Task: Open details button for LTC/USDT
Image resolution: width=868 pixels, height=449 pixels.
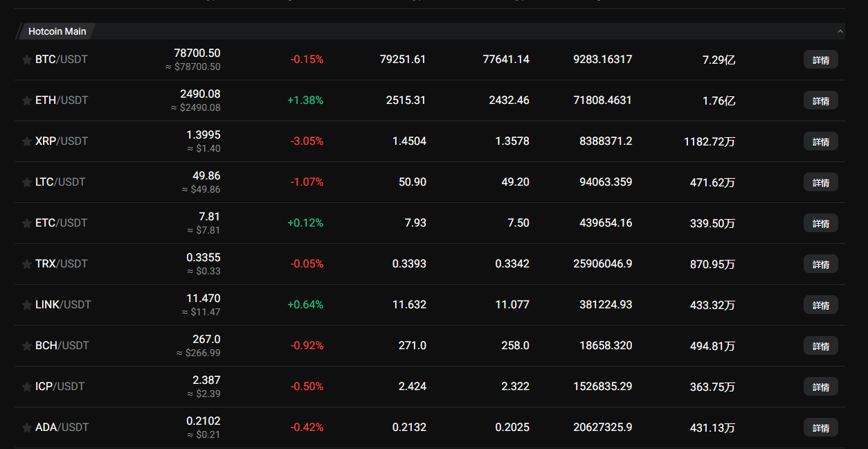Action: click(x=821, y=182)
